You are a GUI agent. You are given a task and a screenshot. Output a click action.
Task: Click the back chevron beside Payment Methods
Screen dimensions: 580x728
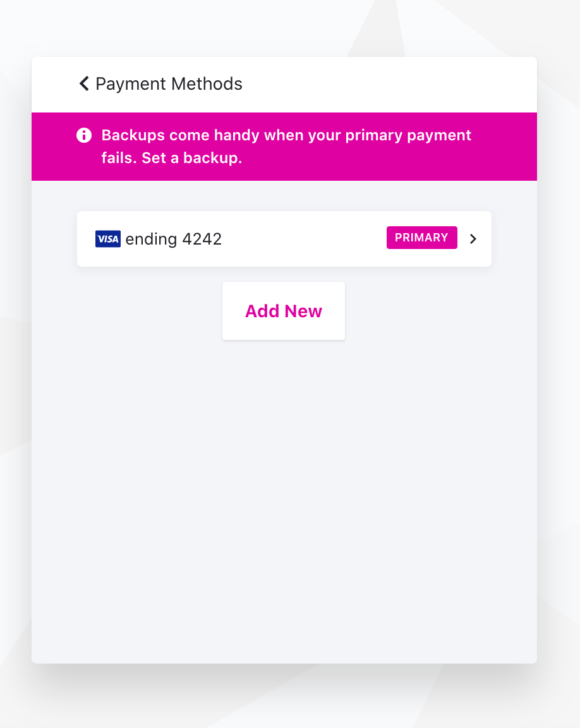[84, 84]
